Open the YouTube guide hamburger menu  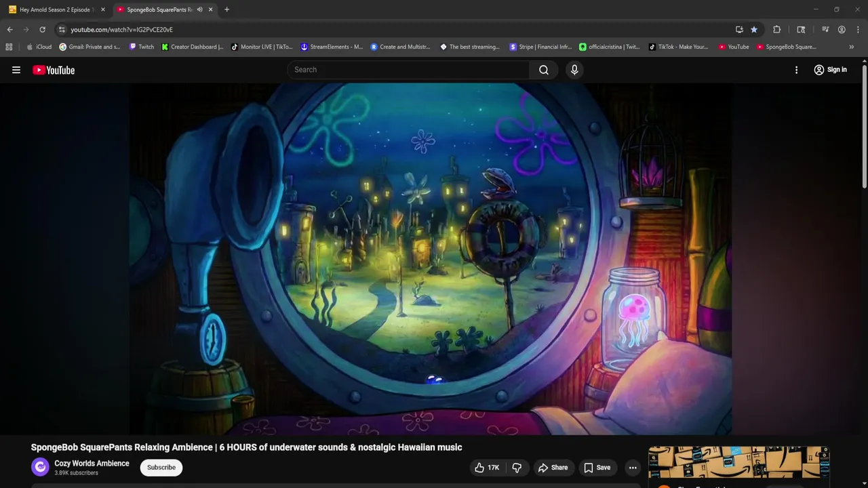(x=16, y=70)
